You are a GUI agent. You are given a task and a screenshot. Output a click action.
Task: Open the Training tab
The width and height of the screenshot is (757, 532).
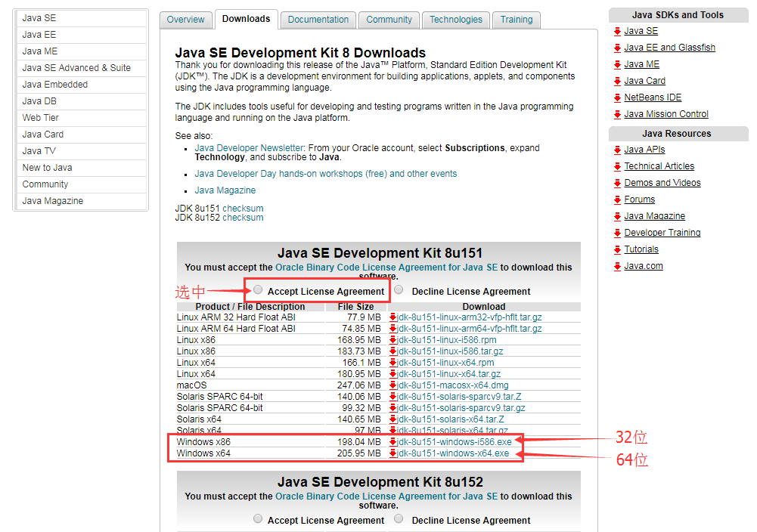(517, 20)
